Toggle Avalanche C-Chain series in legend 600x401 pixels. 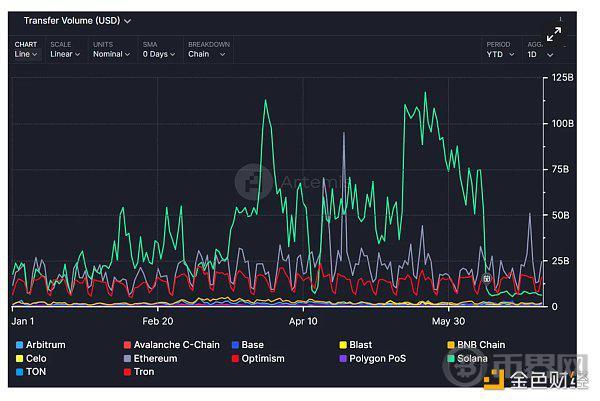pos(172,345)
